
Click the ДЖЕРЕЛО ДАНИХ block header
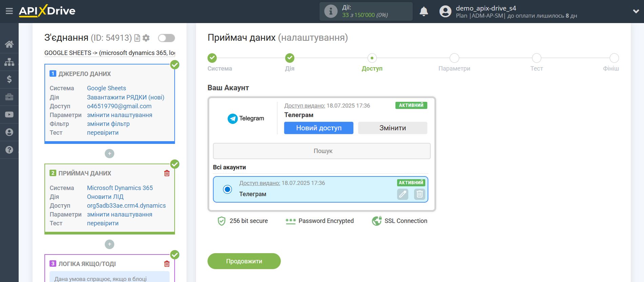[x=85, y=74]
